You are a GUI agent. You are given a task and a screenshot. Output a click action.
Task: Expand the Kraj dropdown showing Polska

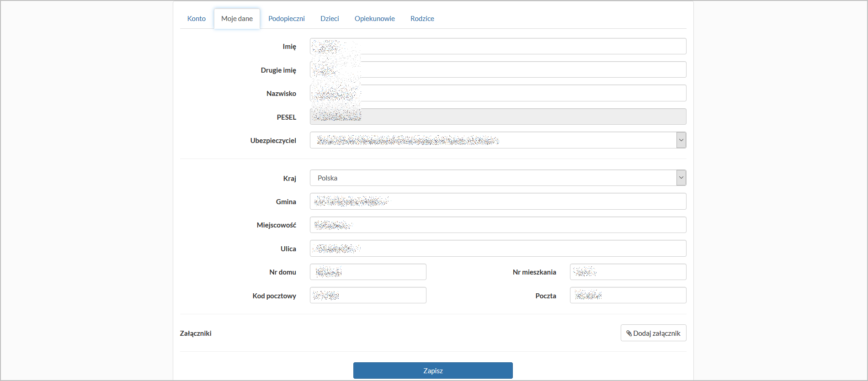(681, 178)
